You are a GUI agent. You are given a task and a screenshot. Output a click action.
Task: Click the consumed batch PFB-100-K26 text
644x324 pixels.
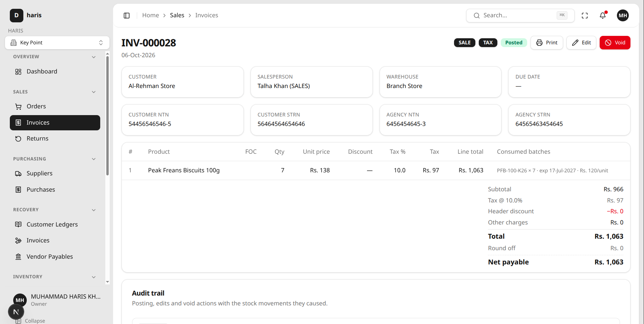click(553, 171)
